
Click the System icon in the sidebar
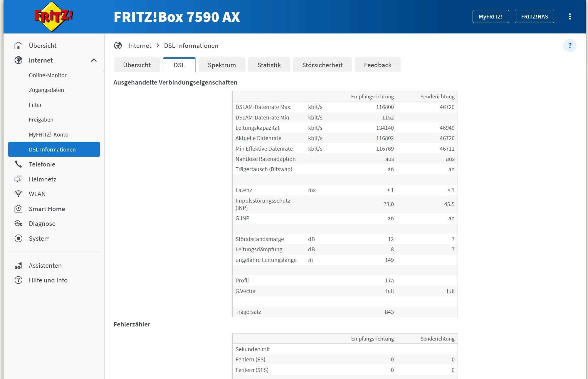[18, 239]
